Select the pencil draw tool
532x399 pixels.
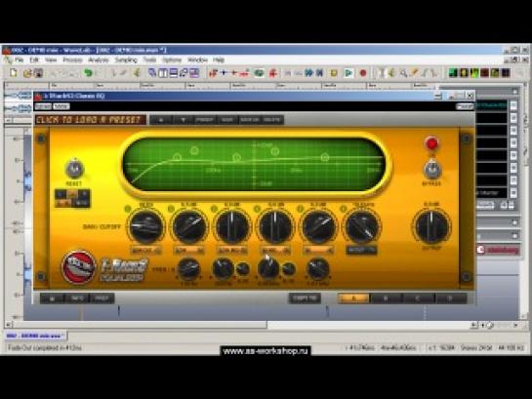click(414, 73)
